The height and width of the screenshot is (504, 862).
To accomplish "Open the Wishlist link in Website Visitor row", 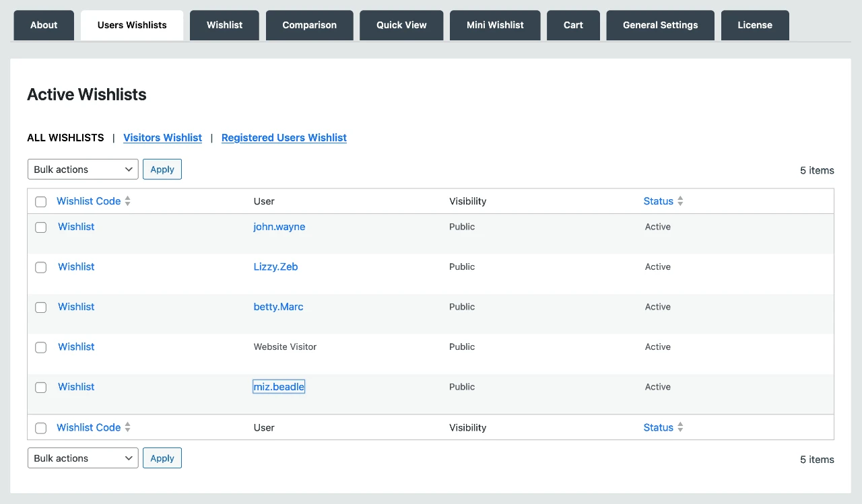I will pyautogui.click(x=76, y=347).
